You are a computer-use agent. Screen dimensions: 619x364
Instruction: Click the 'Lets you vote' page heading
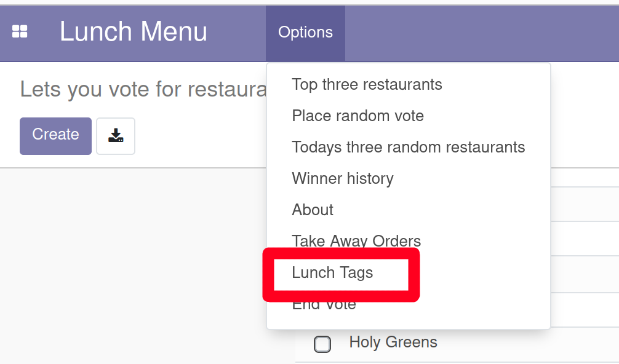(143, 90)
